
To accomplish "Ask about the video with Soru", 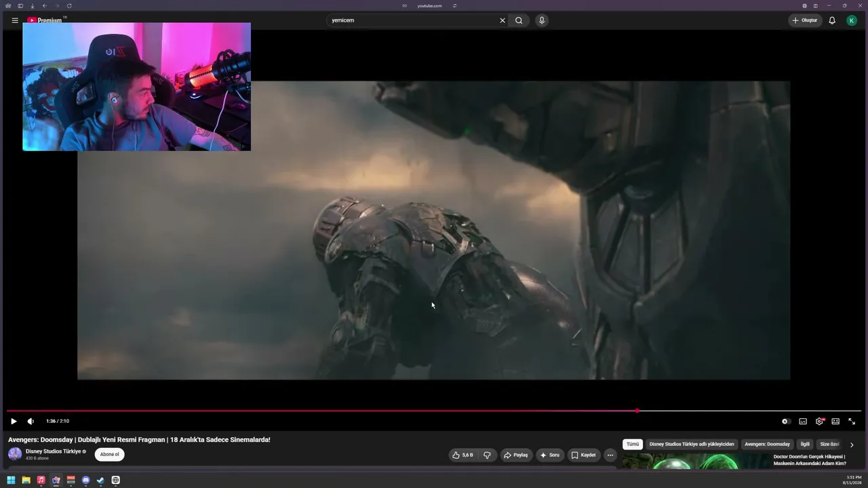I will click(x=550, y=455).
